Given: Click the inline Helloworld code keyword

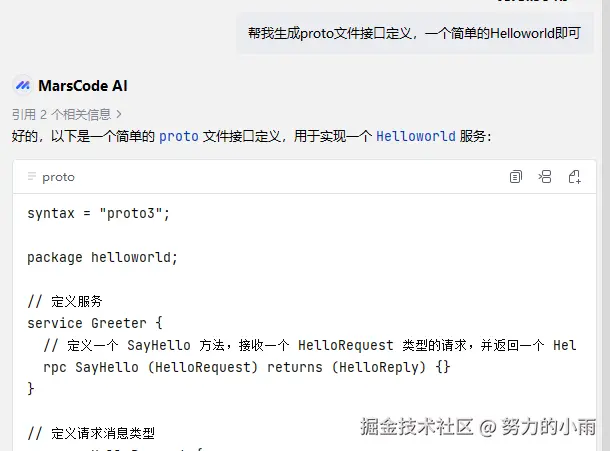Looking at the screenshot, I should click(x=416, y=136).
